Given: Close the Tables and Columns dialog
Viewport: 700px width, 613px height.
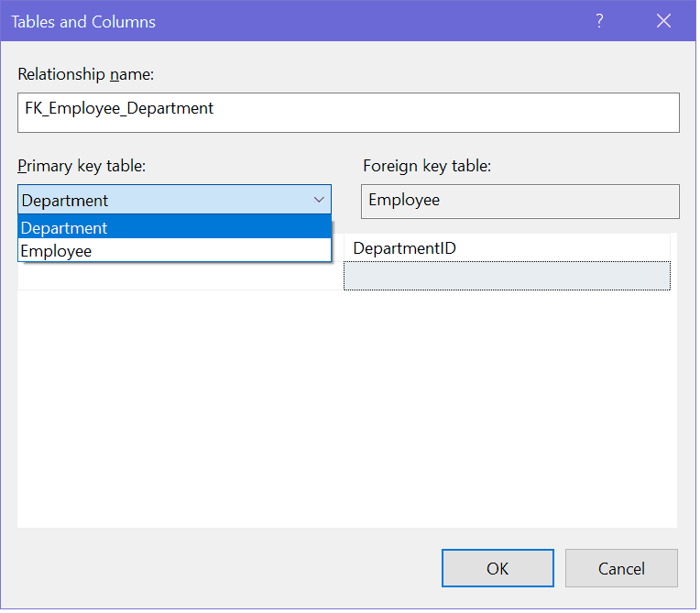Looking at the screenshot, I should coord(664,21).
